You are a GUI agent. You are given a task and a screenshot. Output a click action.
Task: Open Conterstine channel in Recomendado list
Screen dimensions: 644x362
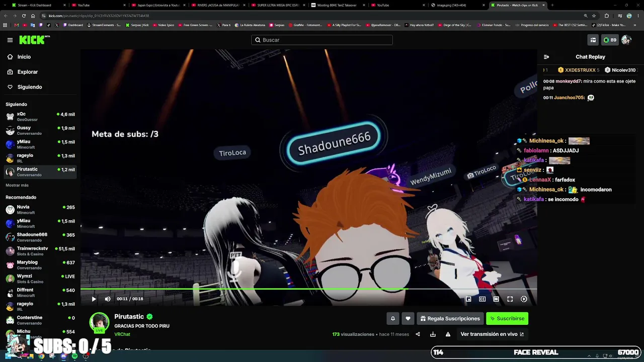pyautogui.click(x=40, y=320)
